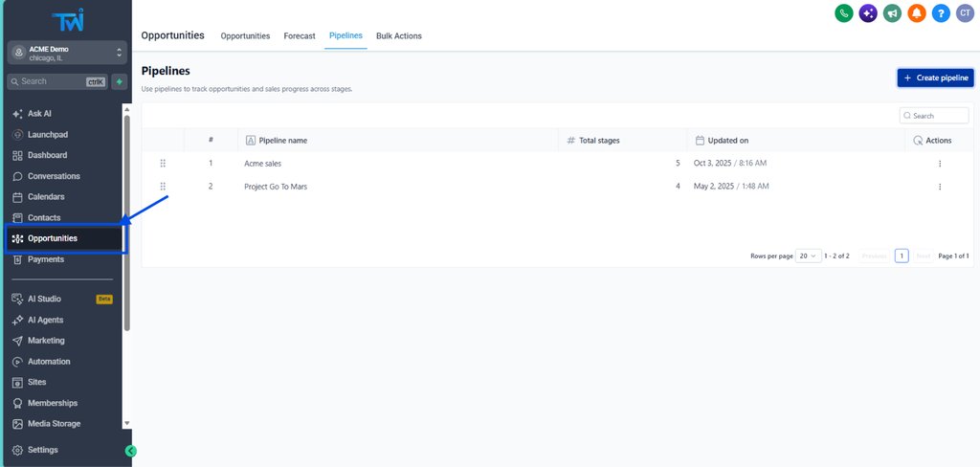Open the orange notifications bell
Screen dimensions: 980x467
[x=917, y=13]
